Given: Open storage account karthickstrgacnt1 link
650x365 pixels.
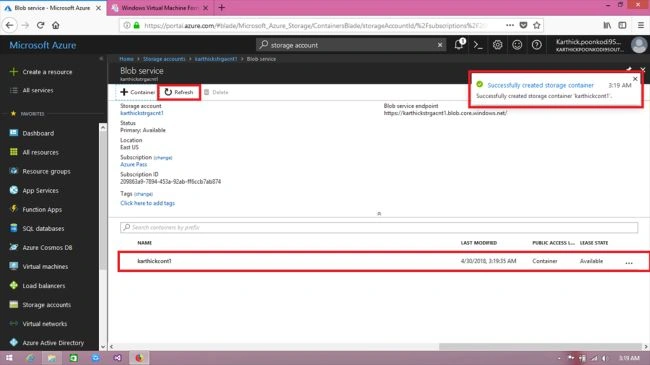Looking at the screenshot, I should pos(142,113).
